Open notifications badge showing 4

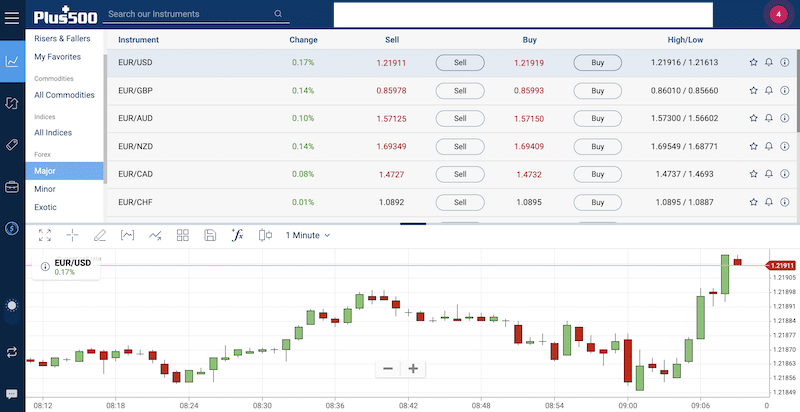(x=778, y=15)
